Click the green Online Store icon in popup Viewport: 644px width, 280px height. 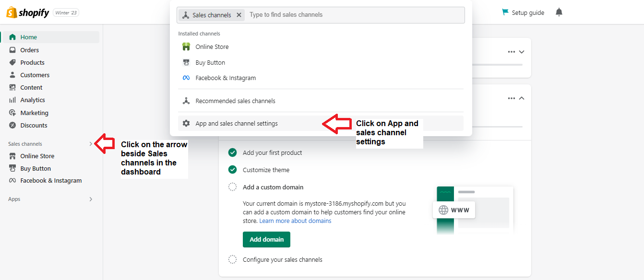(x=186, y=47)
